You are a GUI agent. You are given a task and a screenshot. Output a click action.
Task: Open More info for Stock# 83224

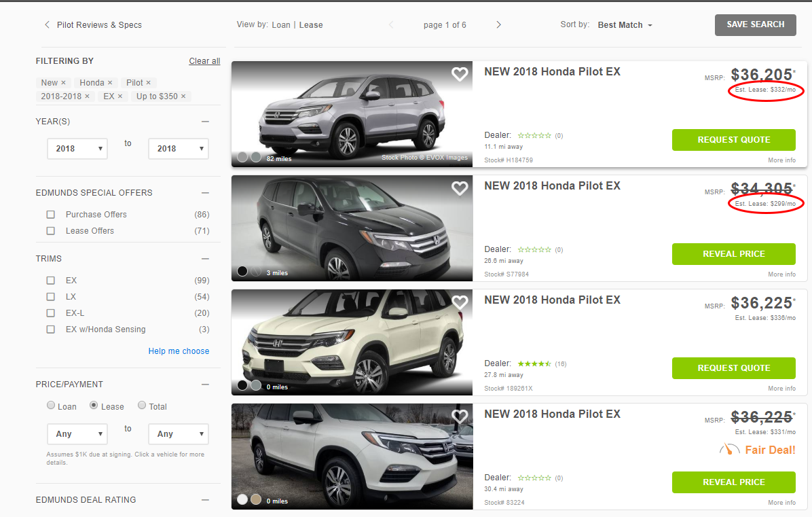pyautogui.click(x=781, y=503)
